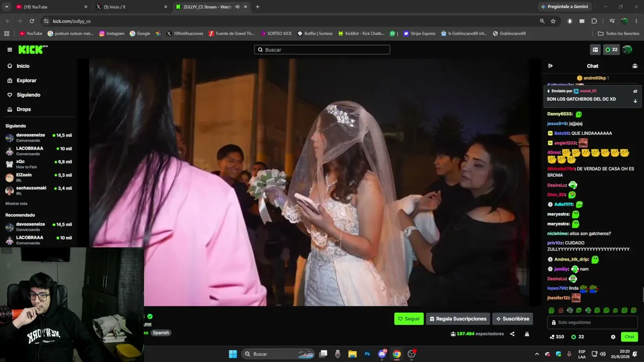Viewport: 644px width, 362px height.
Task: Click the Suscribirse button
Action: [x=512, y=319]
